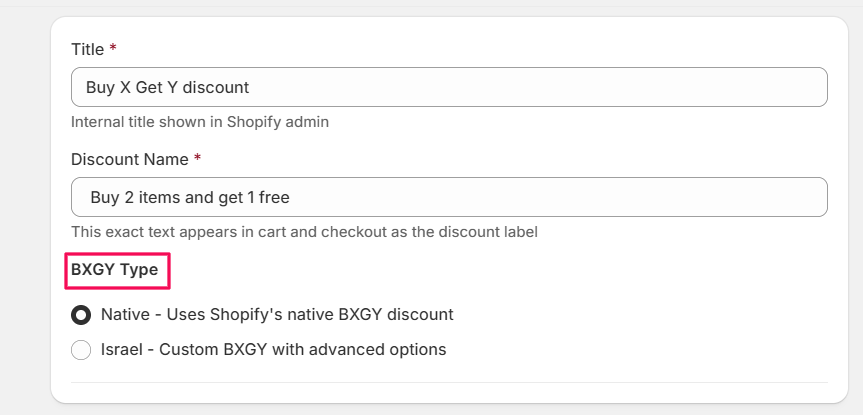863x415 pixels.
Task: Click the 'Native - Uses Shopify's native BXGY discount' label
Action: click(x=277, y=314)
